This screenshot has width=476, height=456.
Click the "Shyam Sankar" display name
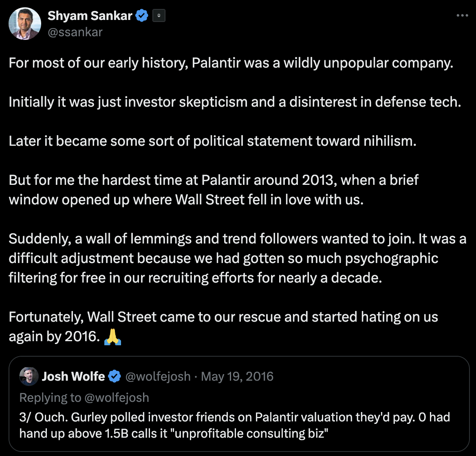89,15
